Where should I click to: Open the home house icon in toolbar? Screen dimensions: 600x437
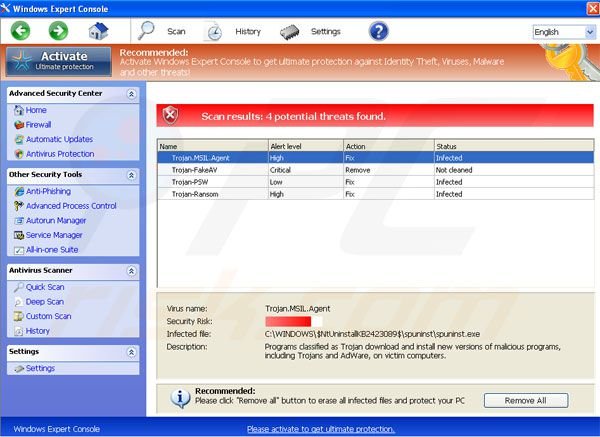[98, 31]
